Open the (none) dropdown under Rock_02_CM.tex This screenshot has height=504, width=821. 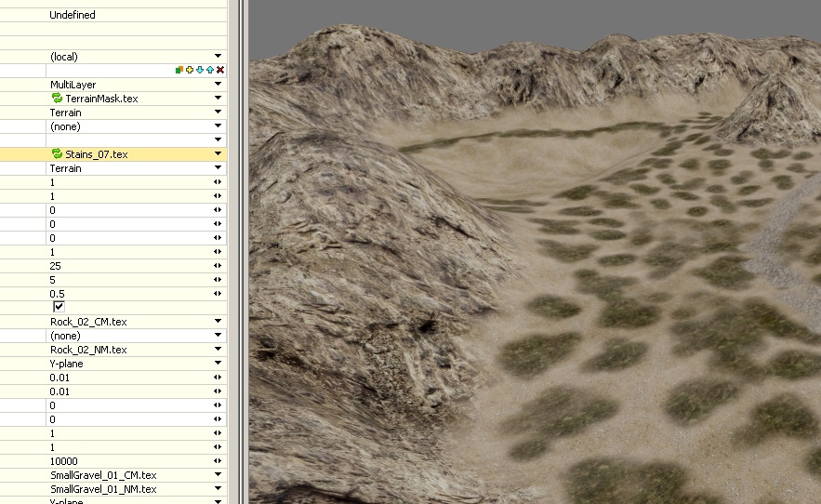218,336
